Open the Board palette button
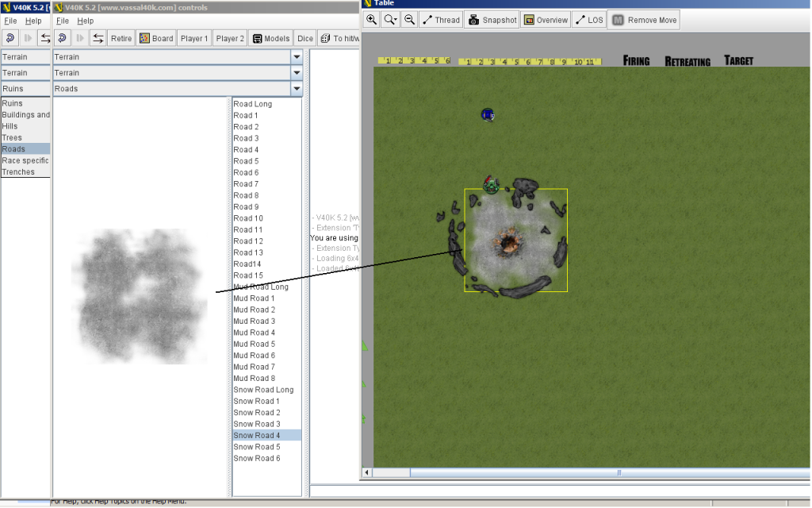 (x=155, y=38)
